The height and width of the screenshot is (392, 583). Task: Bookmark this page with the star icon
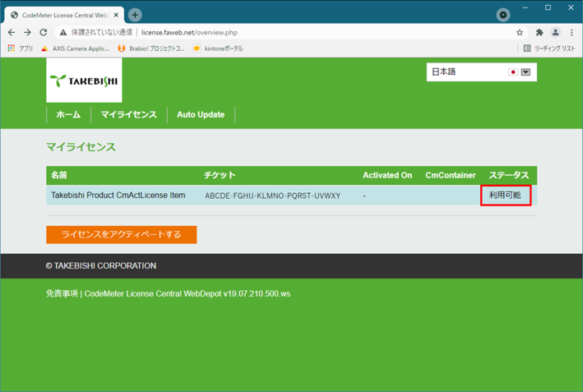pyautogui.click(x=520, y=33)
